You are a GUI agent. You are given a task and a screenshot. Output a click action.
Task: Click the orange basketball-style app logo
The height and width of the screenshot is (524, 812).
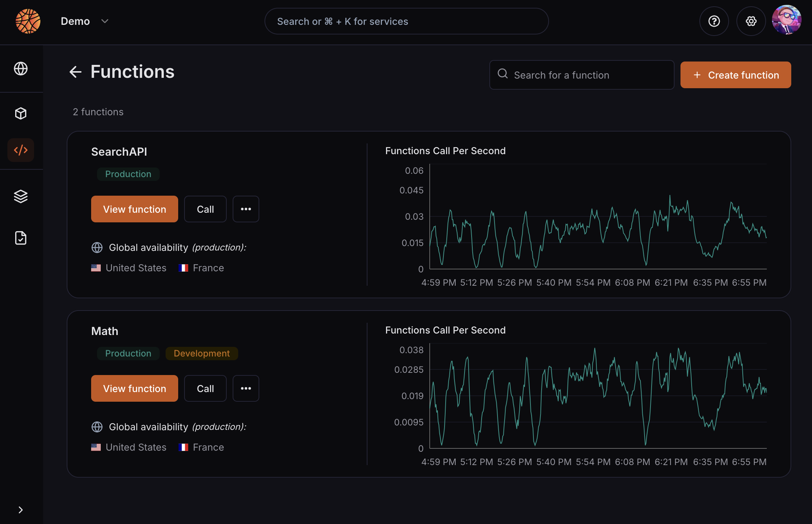(x=28, y=21)
